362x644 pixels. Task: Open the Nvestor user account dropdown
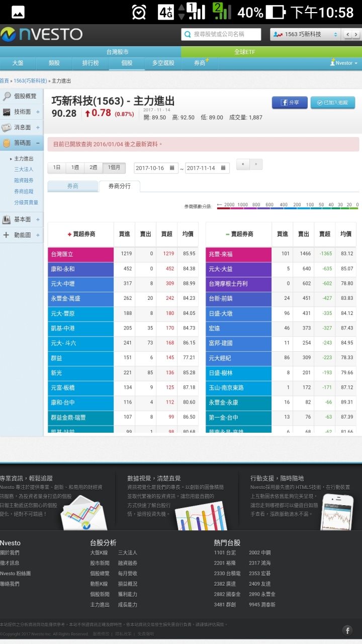point(344,63)
